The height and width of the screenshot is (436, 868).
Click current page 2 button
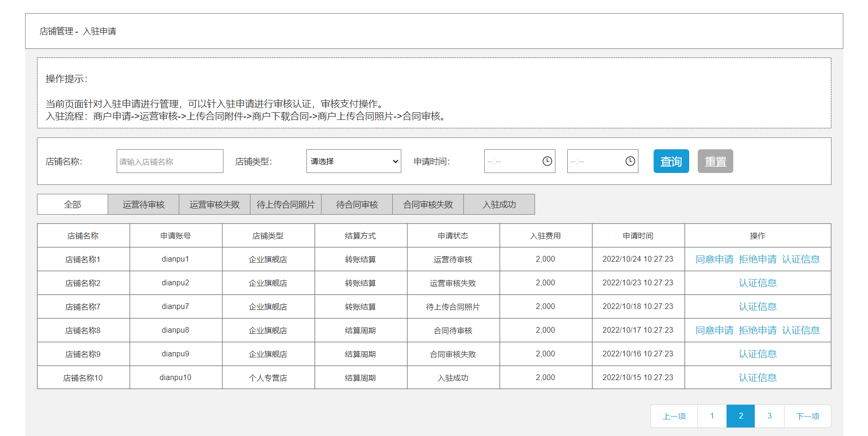point(741,416)
